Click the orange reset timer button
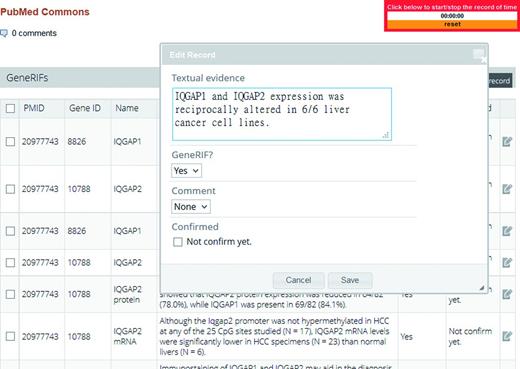The height and width of the screenshot is (369, 520). [452, 24]
